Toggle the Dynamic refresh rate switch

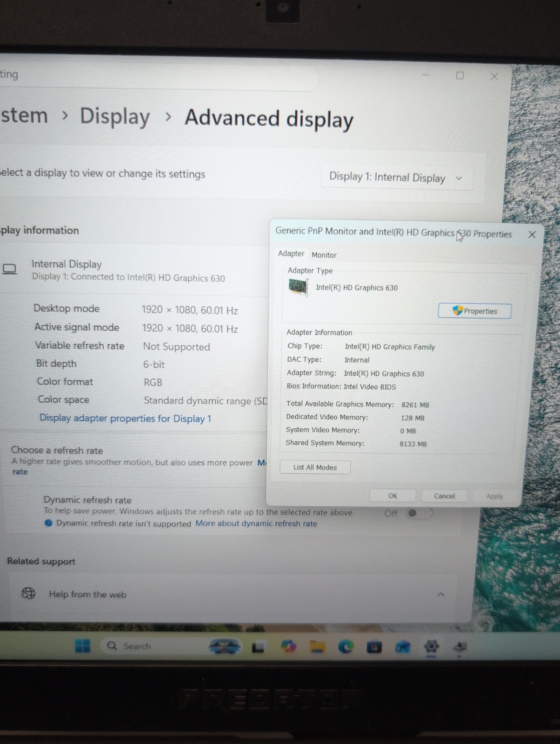click(419, 513)
